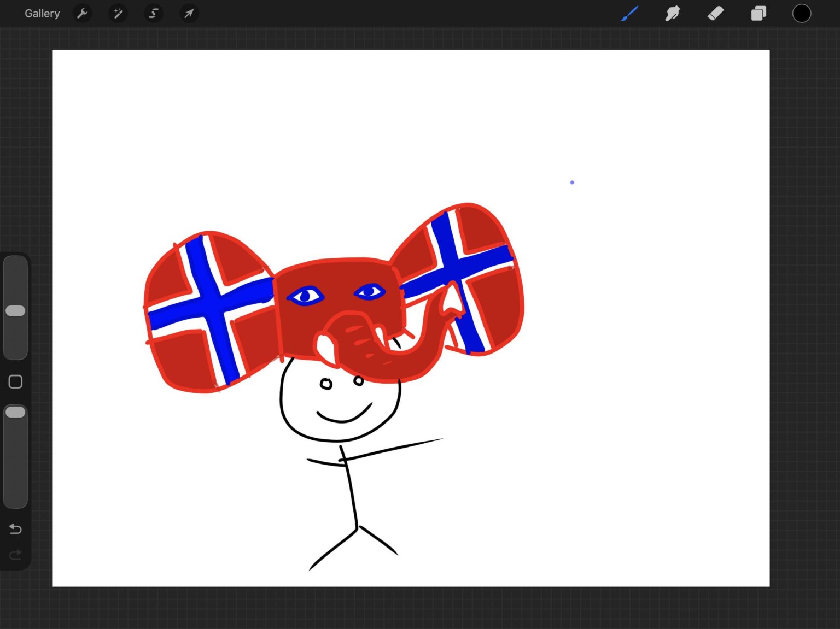The width and height of the screenshot is (840, 629).
Task: Select the Brush tool
Action: click(x=629, y=14)
